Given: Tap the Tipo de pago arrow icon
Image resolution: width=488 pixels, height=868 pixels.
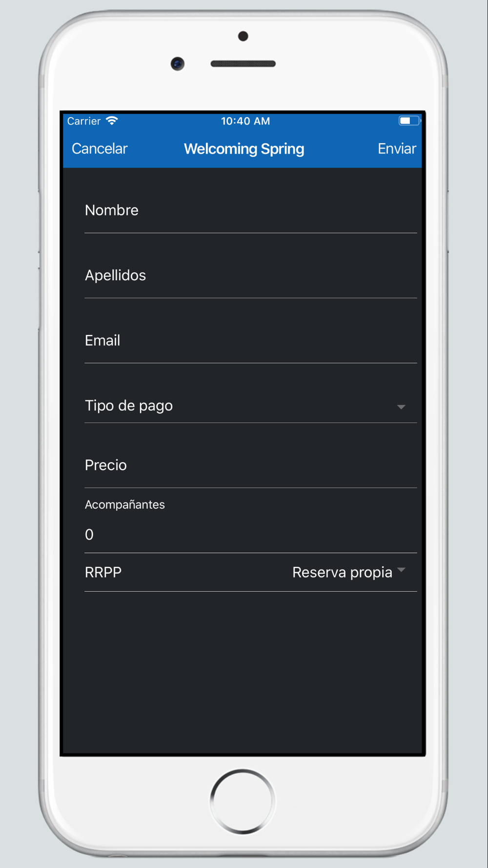Looking at the screenshot, I should (401, 407).
